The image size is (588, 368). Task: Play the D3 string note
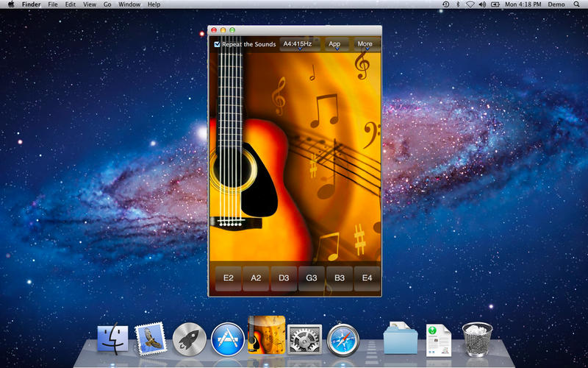(284, 279)
